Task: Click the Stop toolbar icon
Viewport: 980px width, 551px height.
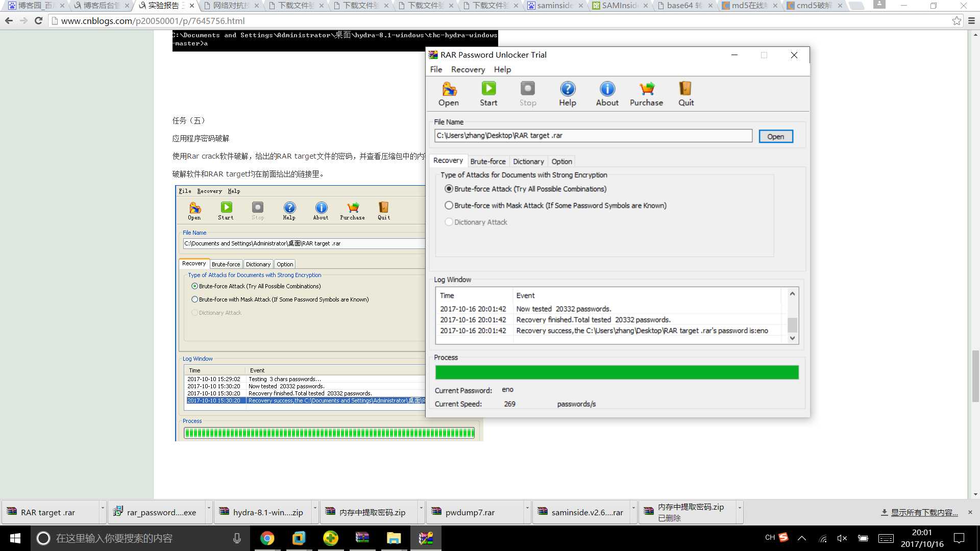Action: pos(528,94)
